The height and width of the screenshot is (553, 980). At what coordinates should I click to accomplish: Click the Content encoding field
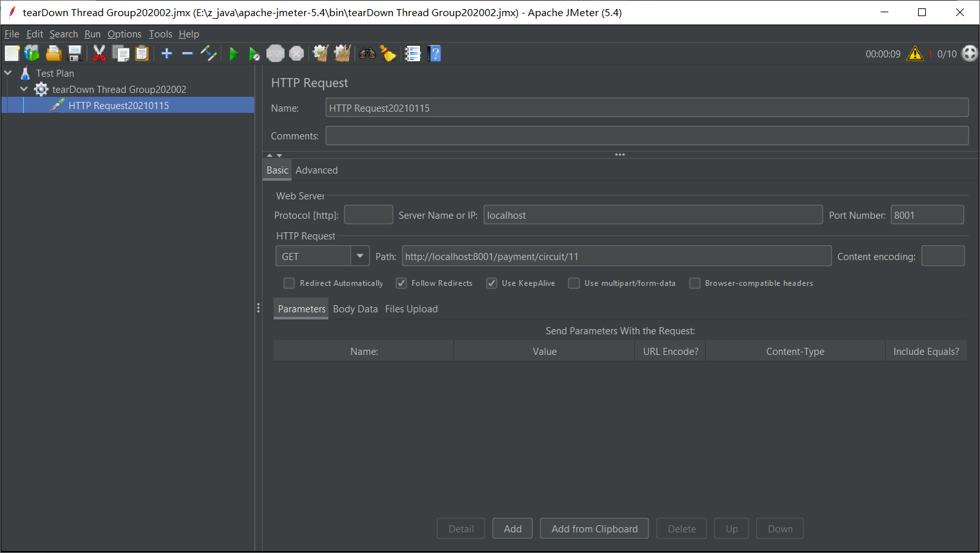[x=943, y=256]
